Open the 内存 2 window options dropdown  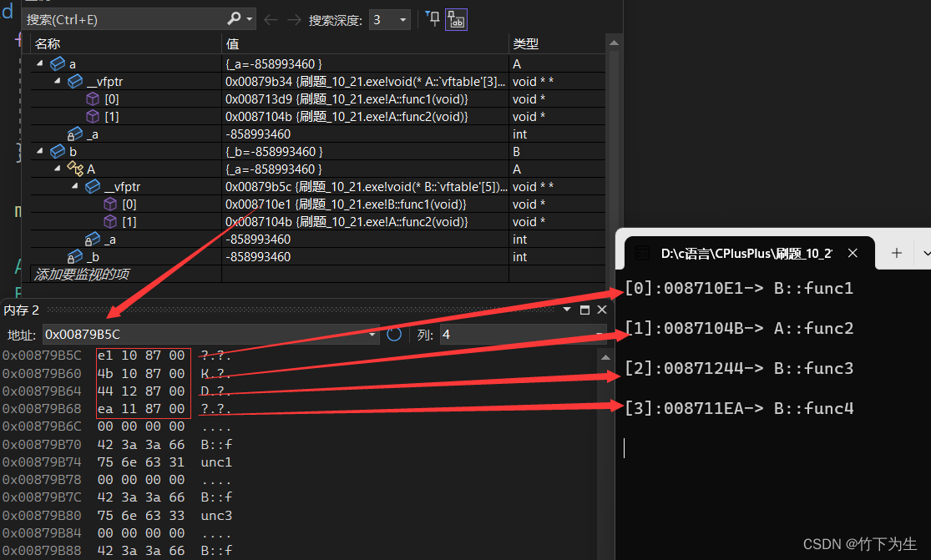[567, 310]
